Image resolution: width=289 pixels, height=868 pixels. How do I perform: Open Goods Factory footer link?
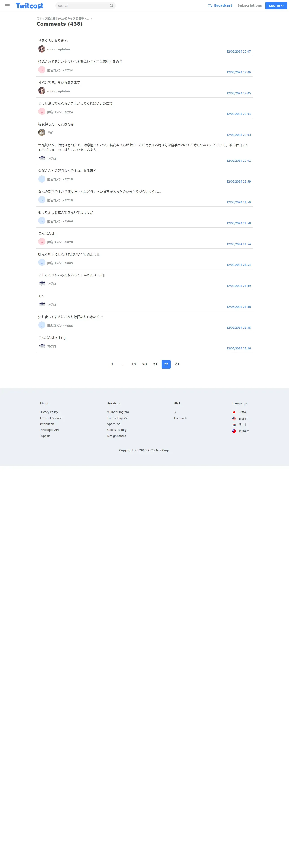click(x=117, y=430)
